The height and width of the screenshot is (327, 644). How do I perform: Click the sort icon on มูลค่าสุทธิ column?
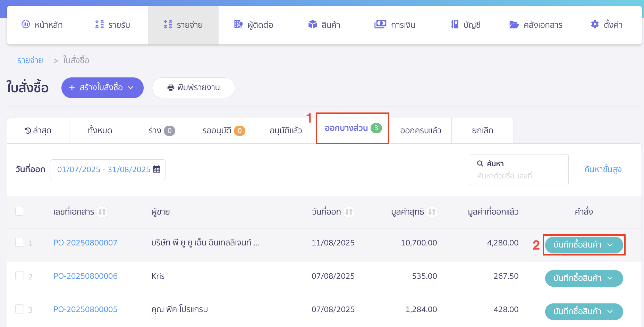[x=432, y=212]
